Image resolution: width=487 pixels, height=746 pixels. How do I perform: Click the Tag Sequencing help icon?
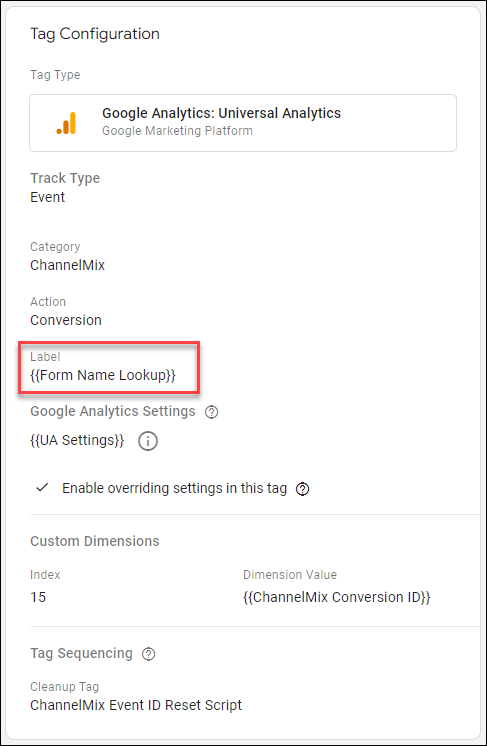click(x=148, y=654)
